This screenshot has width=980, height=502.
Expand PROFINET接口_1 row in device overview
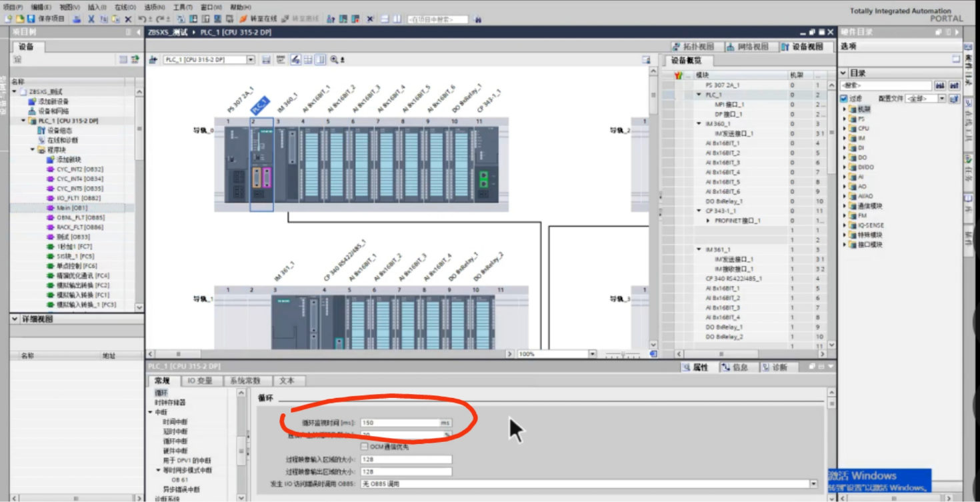(x=709, y=221)
